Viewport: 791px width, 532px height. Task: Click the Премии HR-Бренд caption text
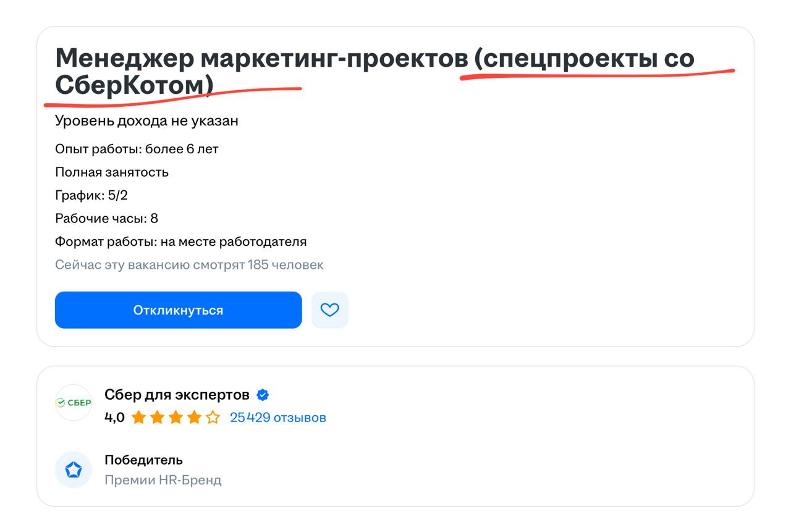[x=163, y=480]
